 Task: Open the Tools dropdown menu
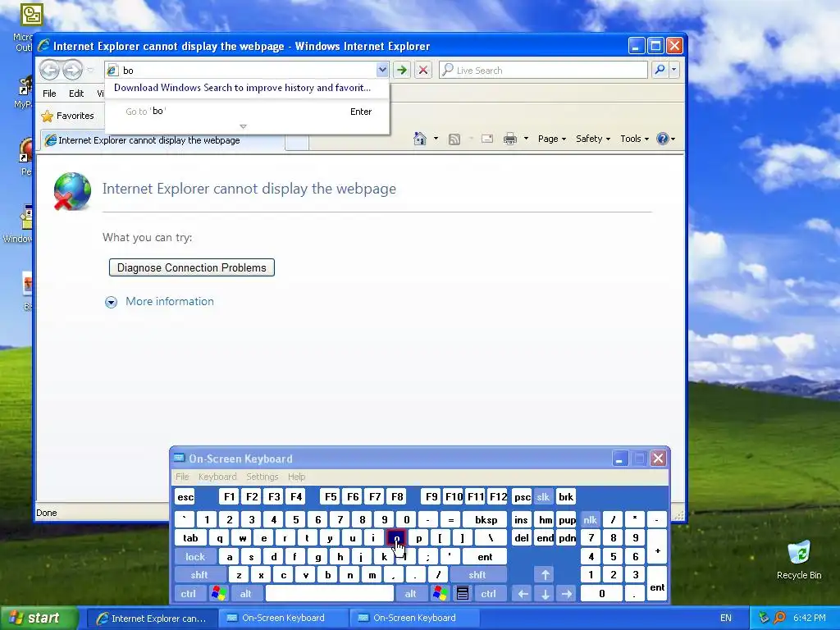(634, 139)
